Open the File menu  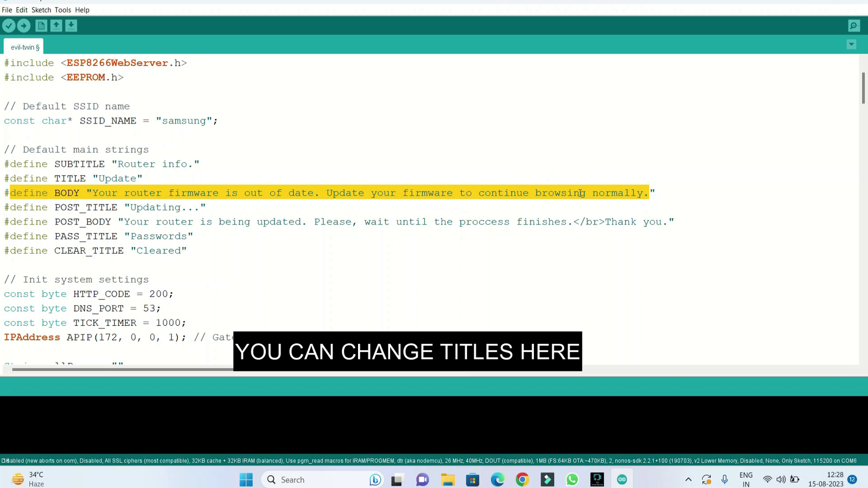coord(7,10)
